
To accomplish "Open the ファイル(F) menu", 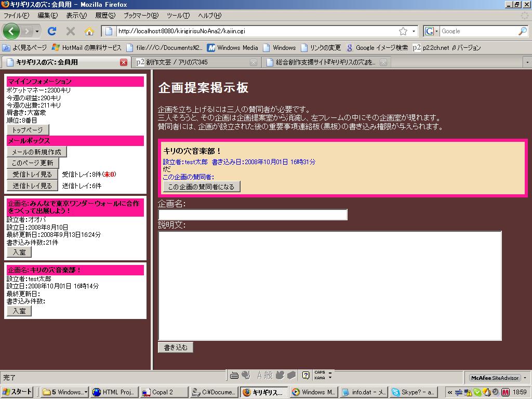I will pos(17,16).
